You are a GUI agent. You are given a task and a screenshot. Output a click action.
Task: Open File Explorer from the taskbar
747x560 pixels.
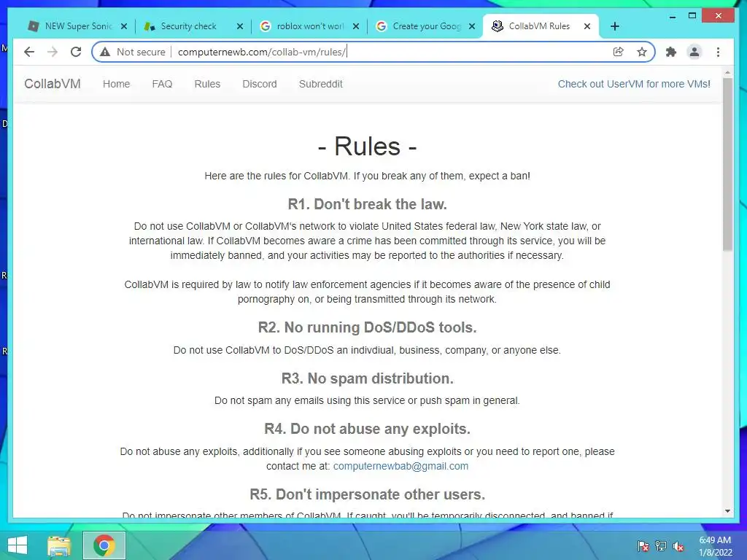click(x=59, y=545)
